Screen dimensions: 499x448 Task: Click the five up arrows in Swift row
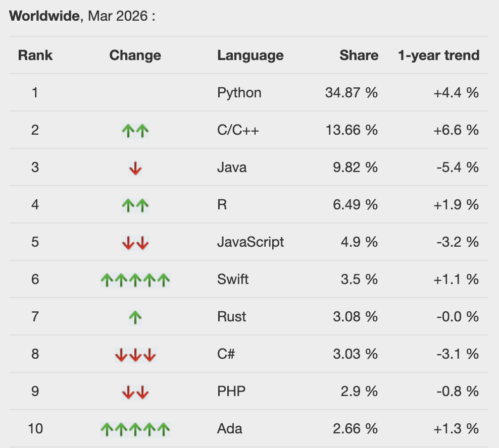[x=135, y=280]
